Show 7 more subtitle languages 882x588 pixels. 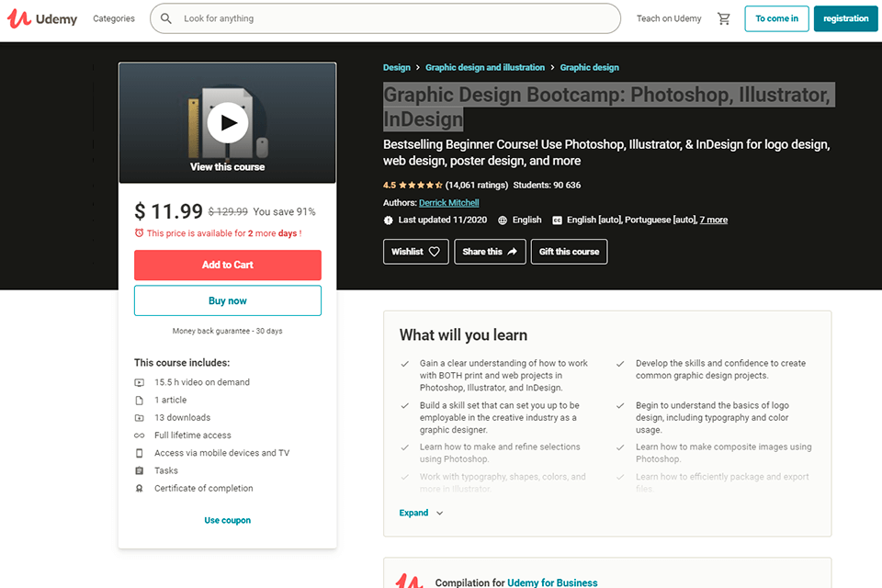pos(713,220)
